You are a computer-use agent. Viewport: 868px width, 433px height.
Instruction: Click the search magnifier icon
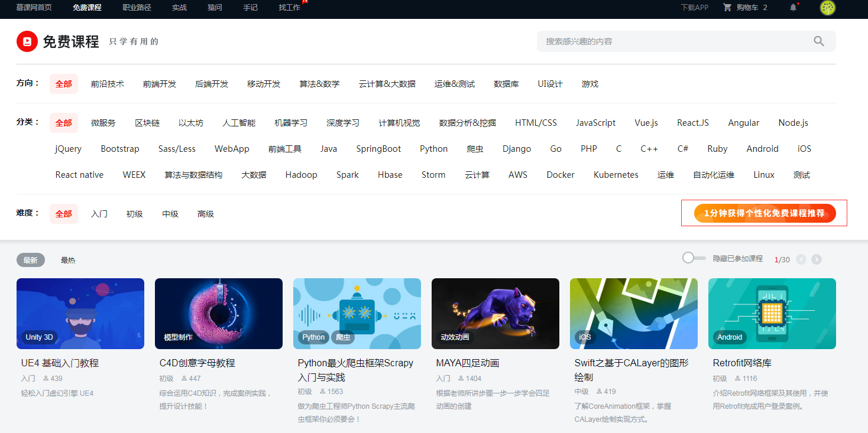coord(818,41)
